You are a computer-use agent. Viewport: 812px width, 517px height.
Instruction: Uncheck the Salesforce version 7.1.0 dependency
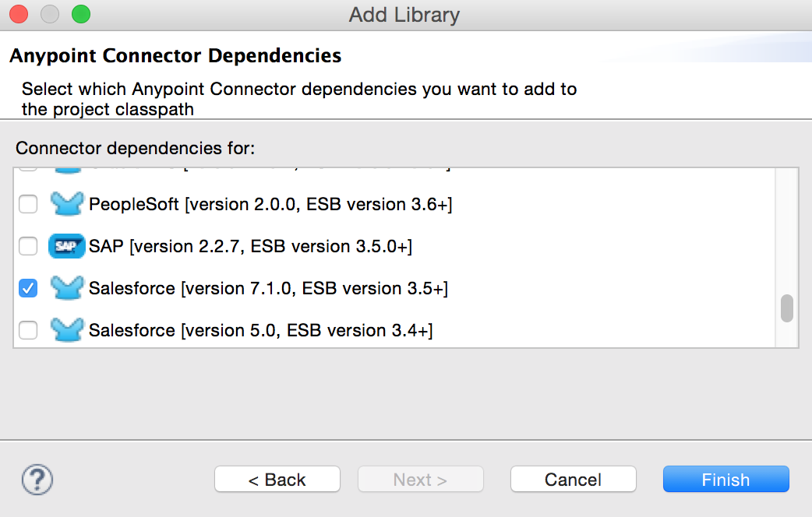[x=28, y=288]
